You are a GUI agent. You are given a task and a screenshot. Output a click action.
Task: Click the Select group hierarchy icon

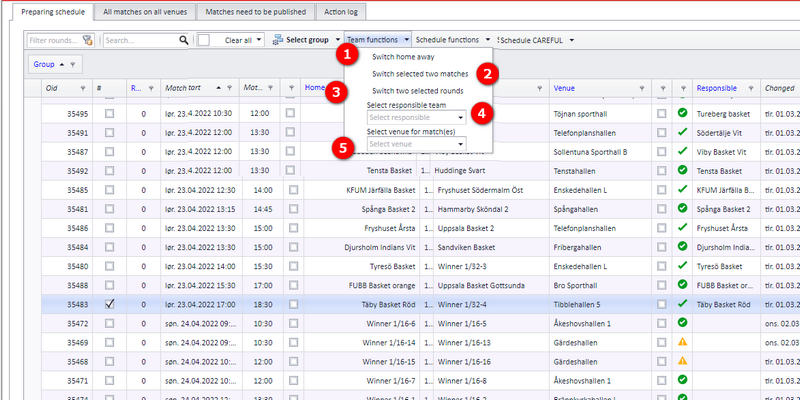pos(278,40)
